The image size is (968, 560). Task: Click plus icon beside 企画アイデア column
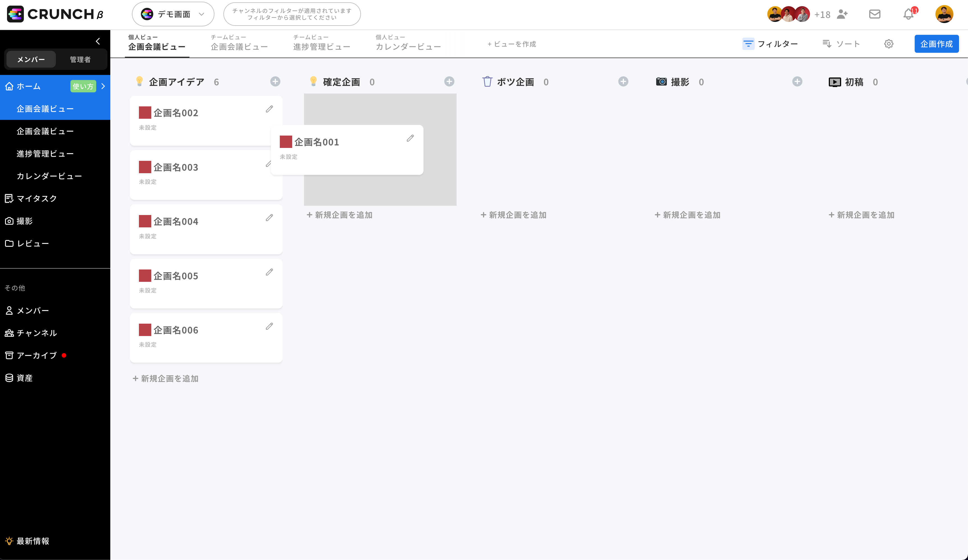pyautogui.click(x=275, y=81)
